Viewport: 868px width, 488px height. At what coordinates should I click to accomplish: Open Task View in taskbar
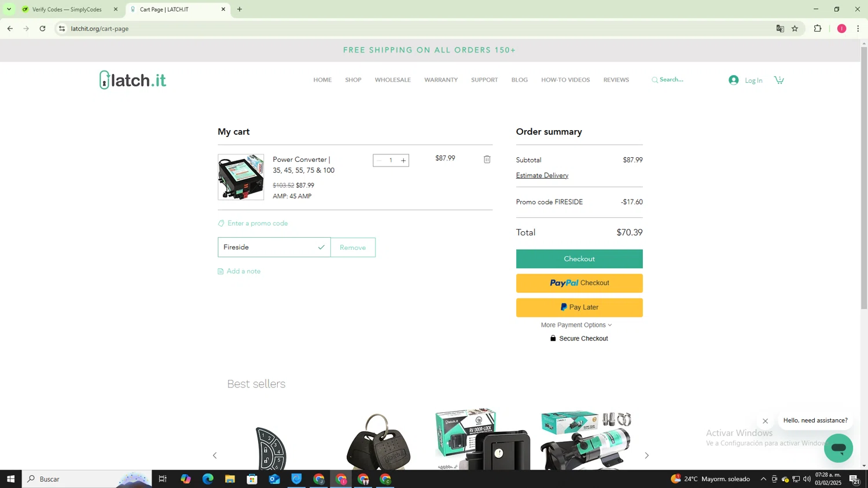[163, 479]
